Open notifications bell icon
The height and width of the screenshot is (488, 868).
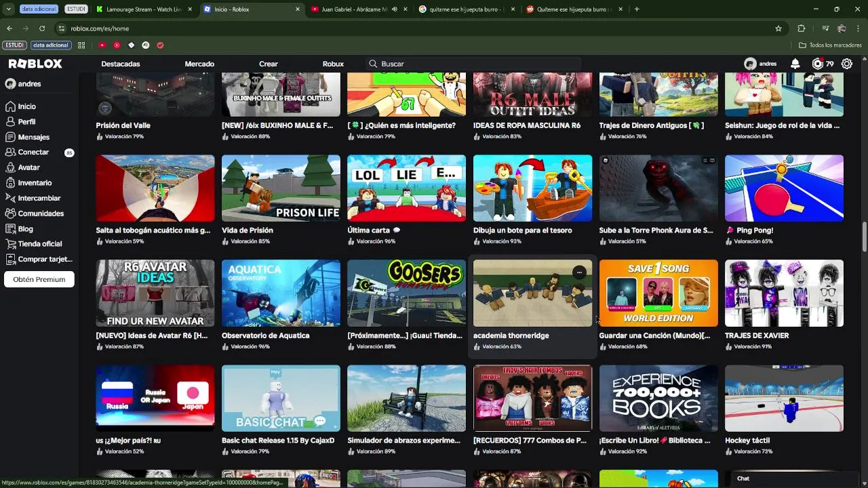pyautogui.click(x=795, y=64)
